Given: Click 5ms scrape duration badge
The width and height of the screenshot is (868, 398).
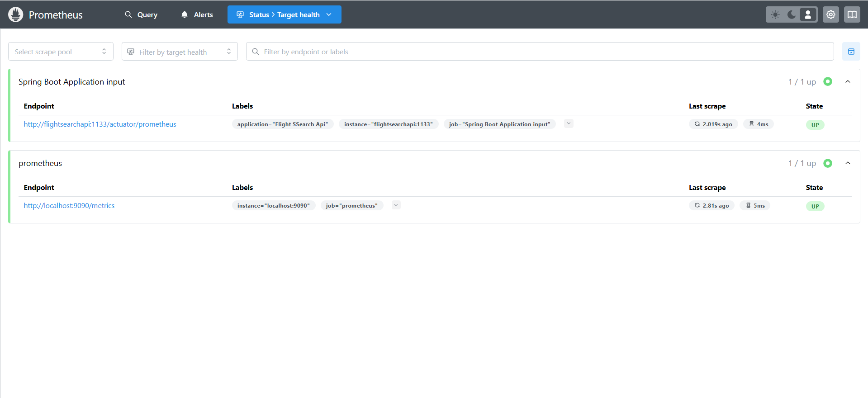Looking at the screenshot, I should click(x=755, y=206).
